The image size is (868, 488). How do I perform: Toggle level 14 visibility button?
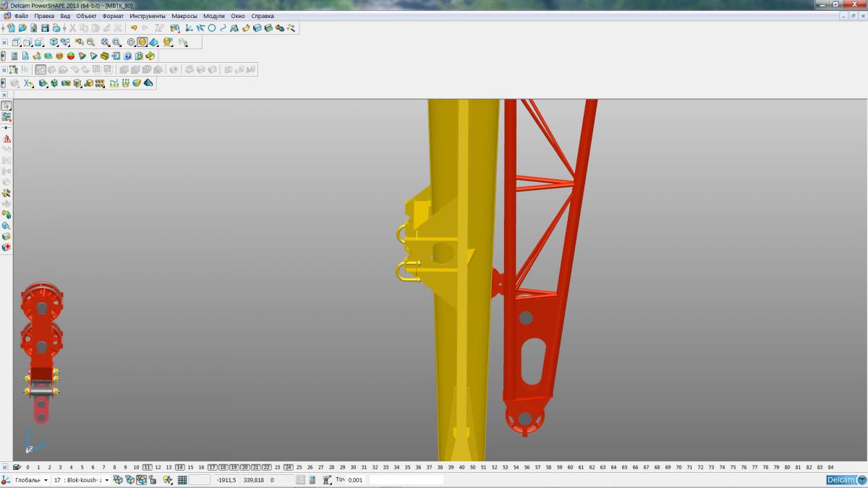click(x=179, y=467)
